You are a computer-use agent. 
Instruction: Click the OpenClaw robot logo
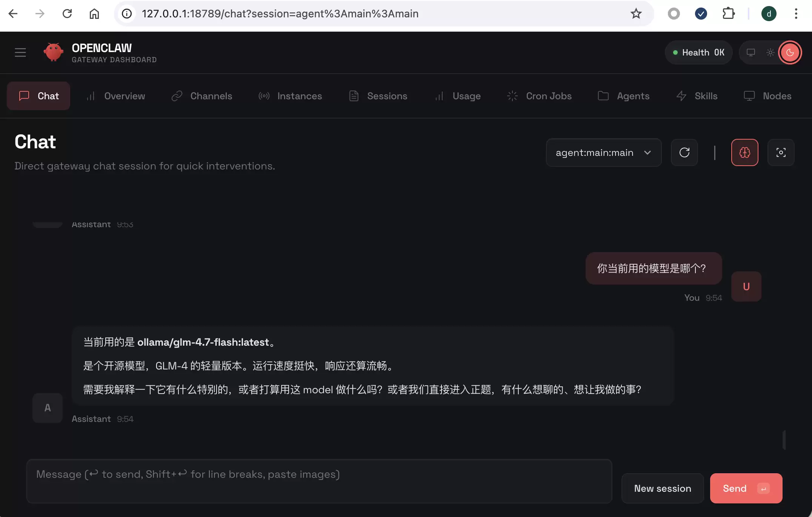pos(54,52)
